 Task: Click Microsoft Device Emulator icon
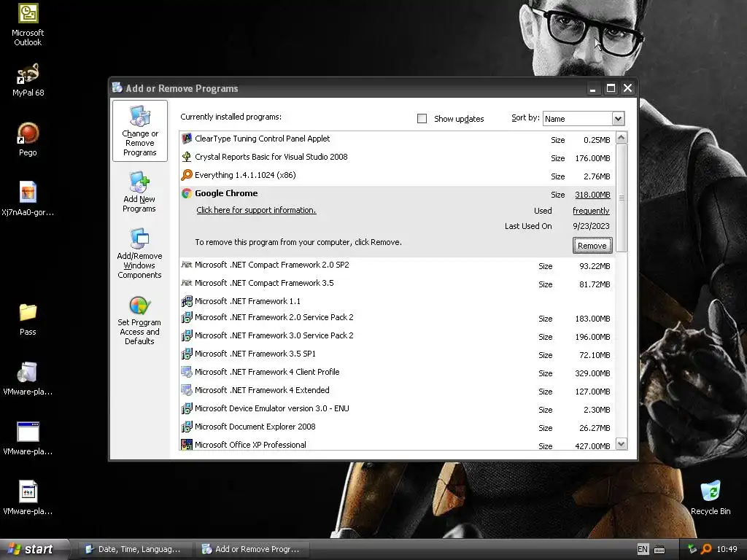tap(187, 408)
